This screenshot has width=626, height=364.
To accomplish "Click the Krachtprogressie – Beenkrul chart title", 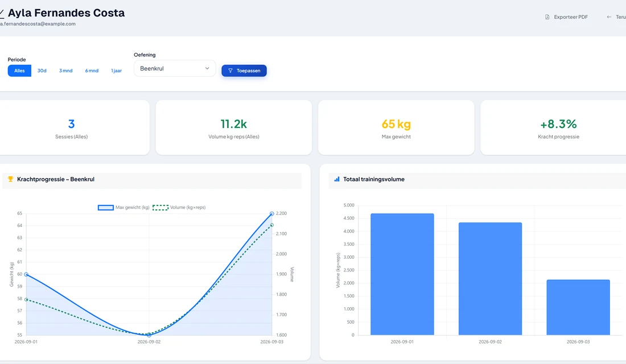I will (56, 179).
